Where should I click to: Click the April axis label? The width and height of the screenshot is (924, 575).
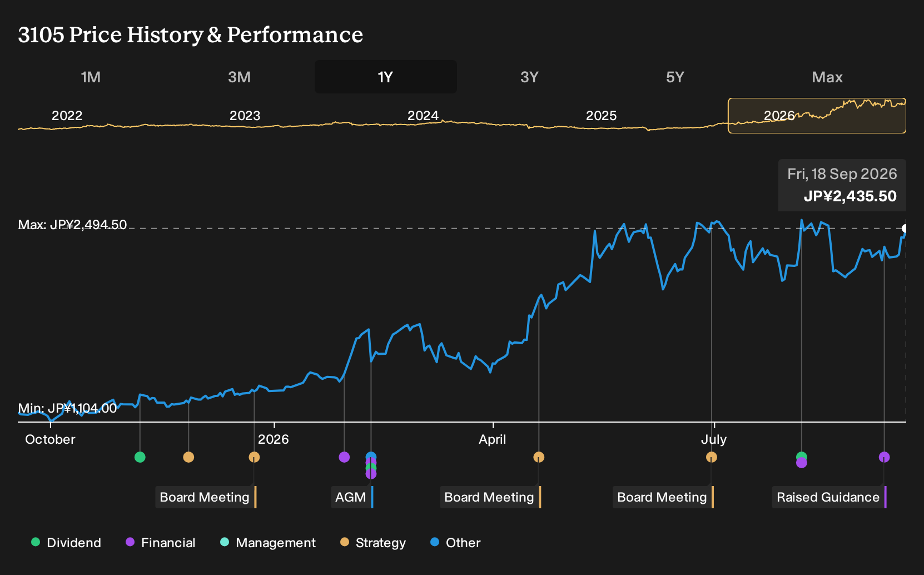pos(493,439)
